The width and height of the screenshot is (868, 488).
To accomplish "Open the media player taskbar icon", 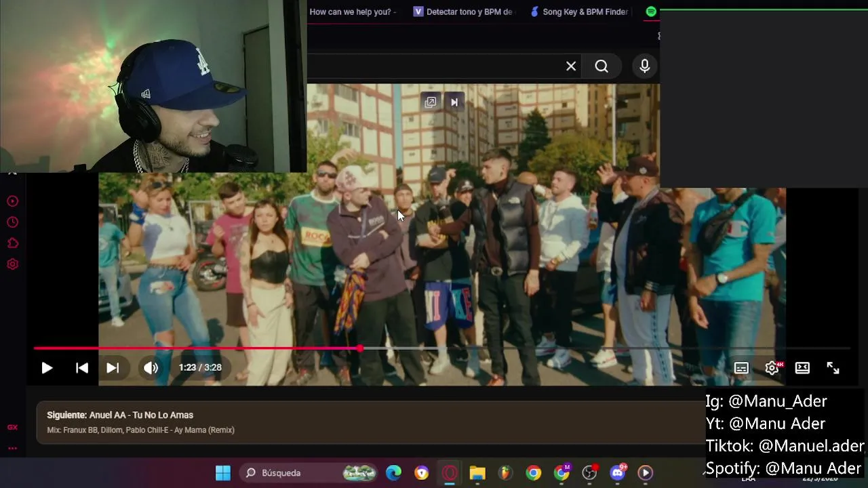I will point(646,472).
